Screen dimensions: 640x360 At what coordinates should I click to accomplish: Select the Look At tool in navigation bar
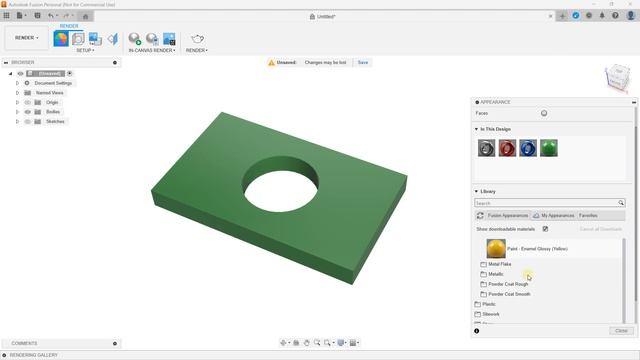pyautogui.click(x=296, y=343)
